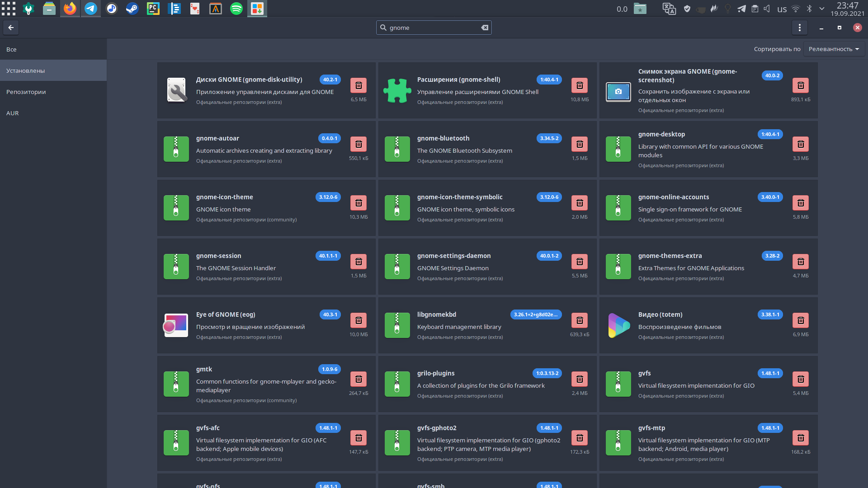Remove gnome-desktop using trash icon
This screenshot has width=868, height=488.
801,144
